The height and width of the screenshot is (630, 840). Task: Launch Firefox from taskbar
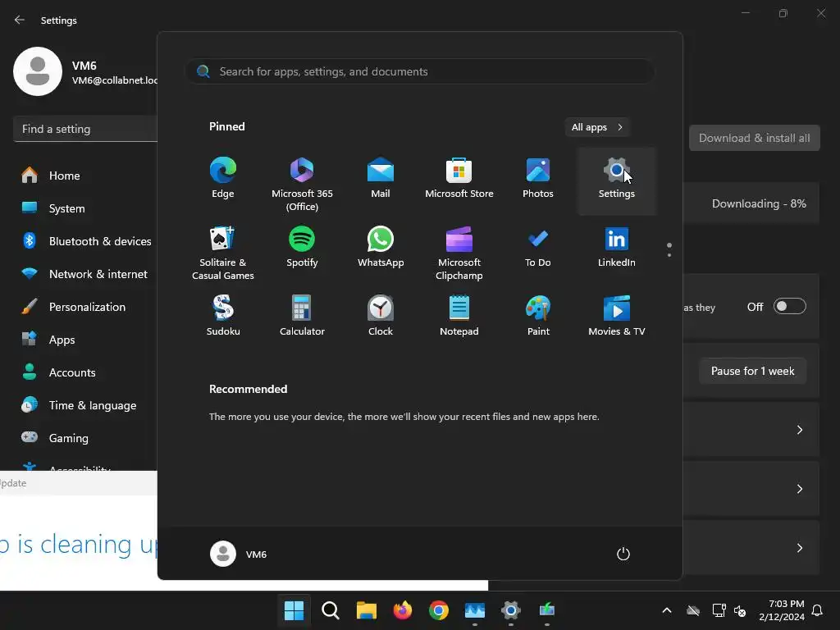pos(402,610)
